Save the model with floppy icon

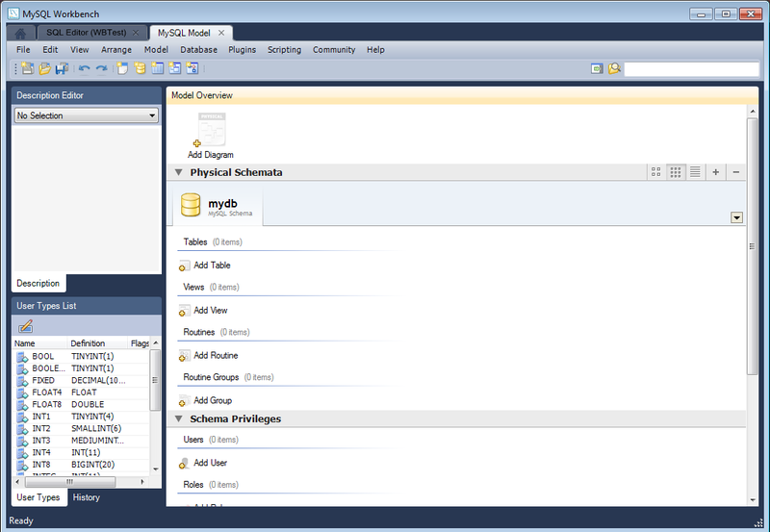[62, 68]
